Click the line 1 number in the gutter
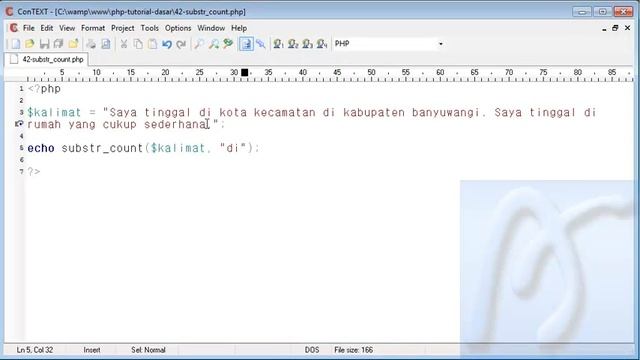Screen dimensions: 640x360 (21, 89)
